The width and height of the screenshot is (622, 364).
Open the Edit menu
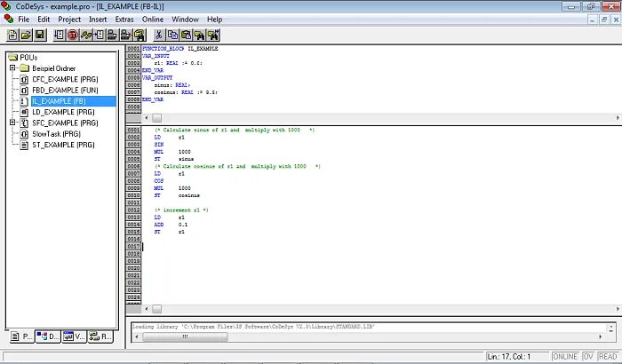click(44, 20)
